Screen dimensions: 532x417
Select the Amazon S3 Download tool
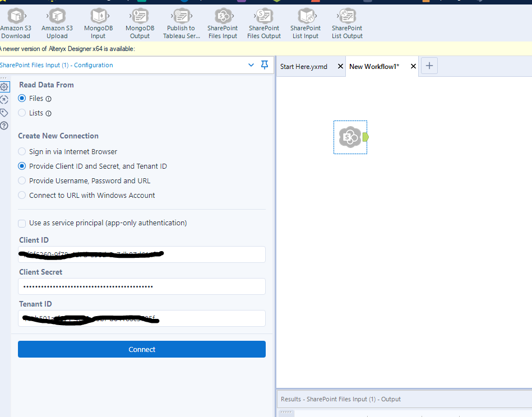pos(16,24)
